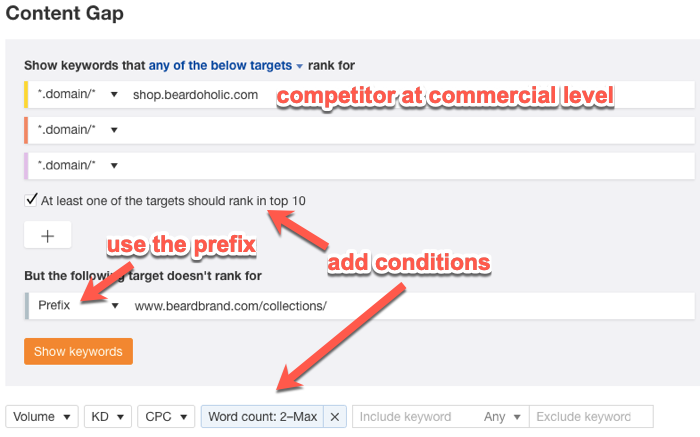
Task: Click the third empty target field
Action: 400,165
